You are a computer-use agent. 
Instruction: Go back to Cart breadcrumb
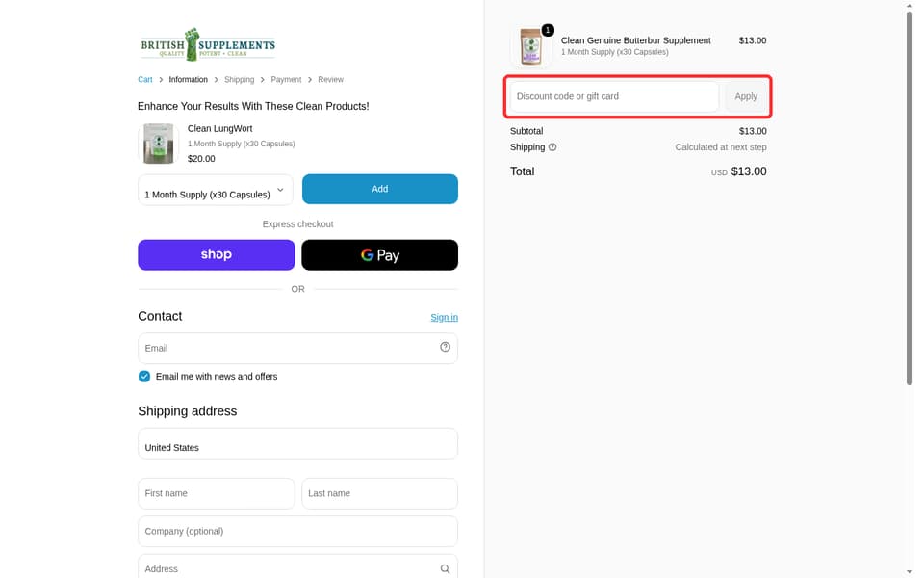click(145, 80)
